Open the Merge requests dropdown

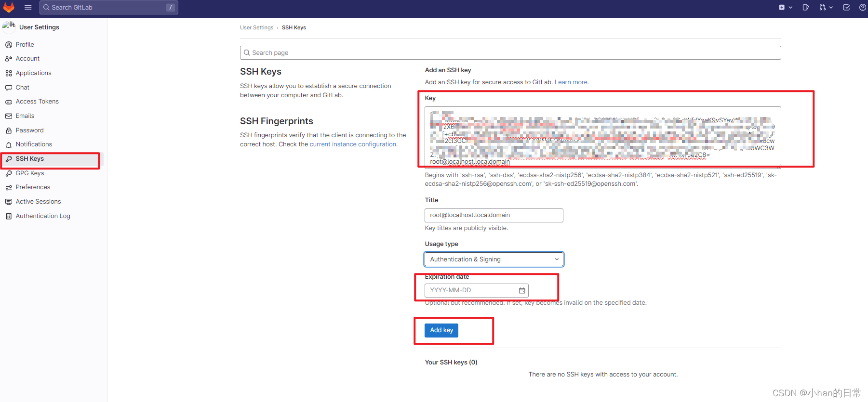coord(826,7)
